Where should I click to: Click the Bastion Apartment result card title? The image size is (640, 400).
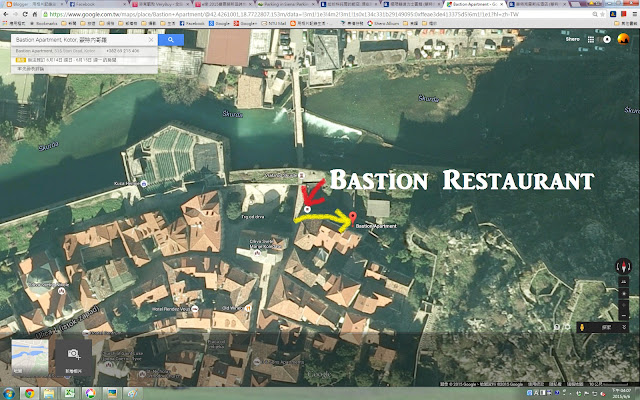(34, 51)
